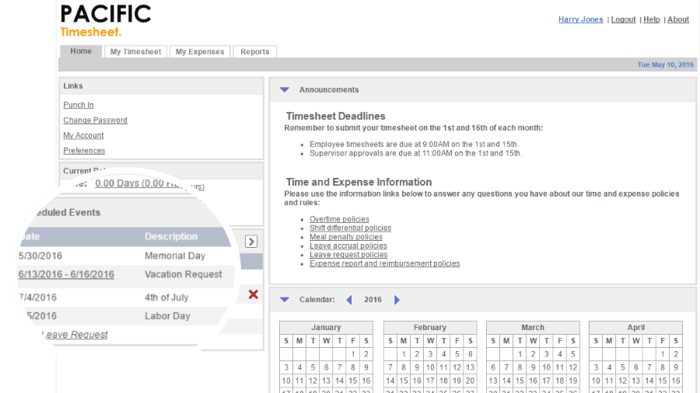
Task: Click the red X delete icon
Action: (x=253, y=294)
